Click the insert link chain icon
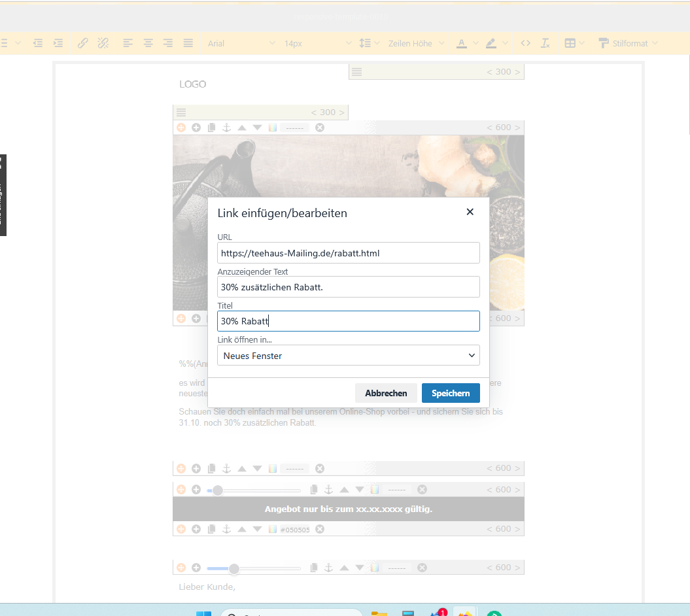The height and width of the screenshot is (616, 690). (82, 43)
